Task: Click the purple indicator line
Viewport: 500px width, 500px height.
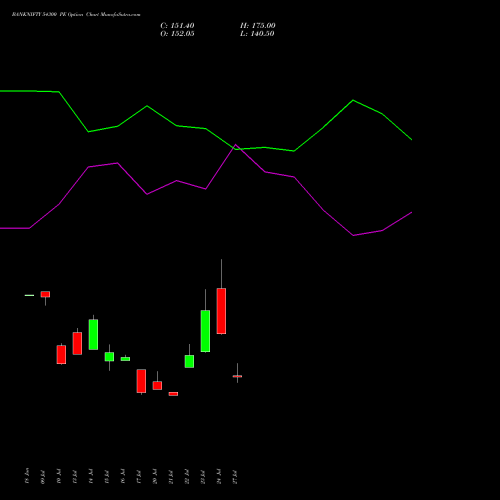Action: click(x=206, y=189)
